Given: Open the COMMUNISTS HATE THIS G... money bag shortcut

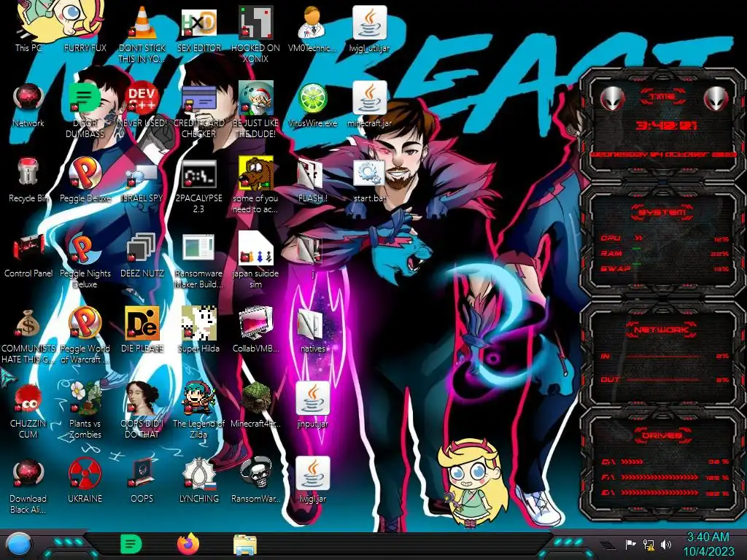Looking at the screenshot, I should pyautogui.click(x=28, y=324).
